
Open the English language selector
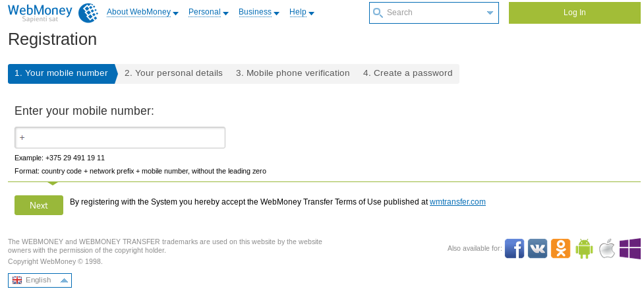coord(40,280)
